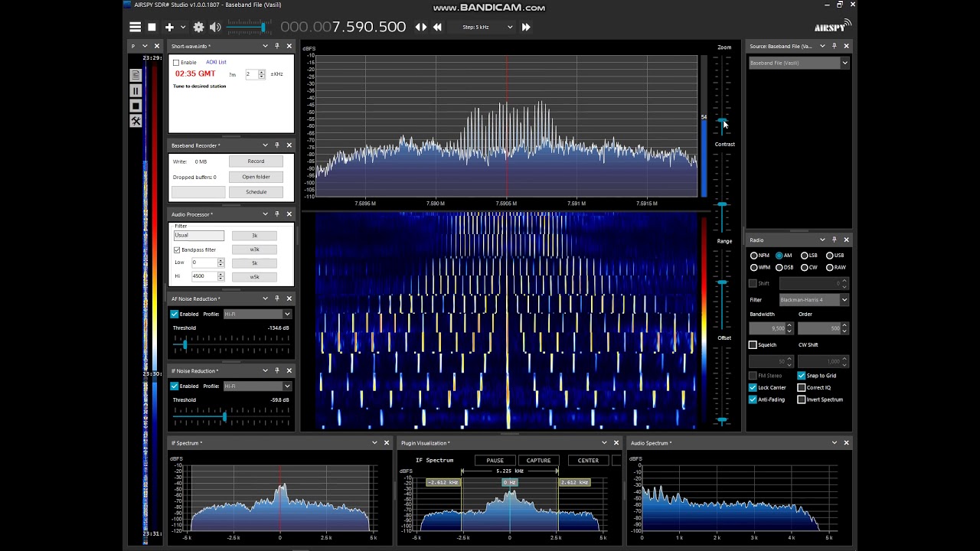The image size is (980, 551).
Task: Open the SDR# main hamburger menu
Action: (x=136, y=27)
